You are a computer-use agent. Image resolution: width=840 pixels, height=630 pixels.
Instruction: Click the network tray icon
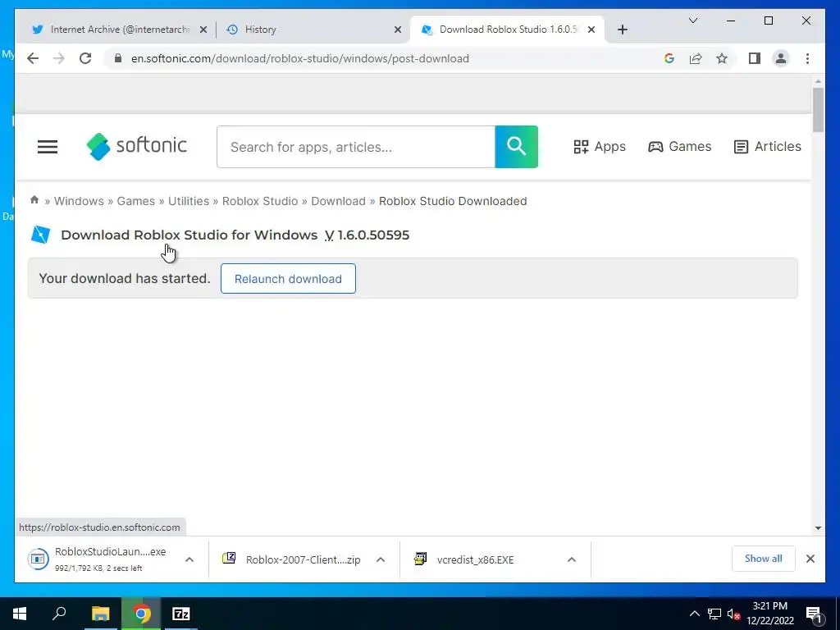[x=714, y=614]
